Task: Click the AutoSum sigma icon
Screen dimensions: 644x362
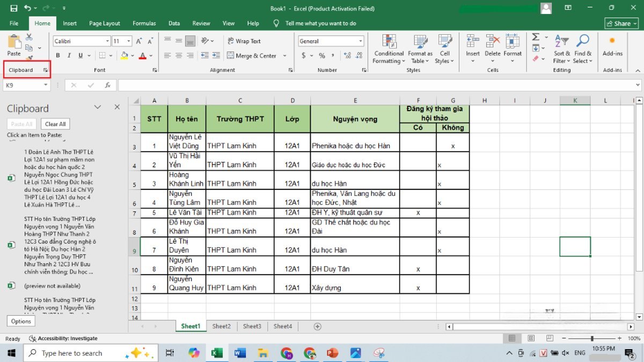Action: pos(536,37)
